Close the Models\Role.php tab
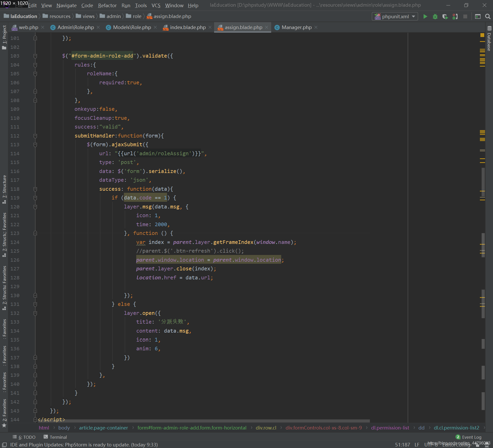The image size is (493, 448). coord(155,27)
